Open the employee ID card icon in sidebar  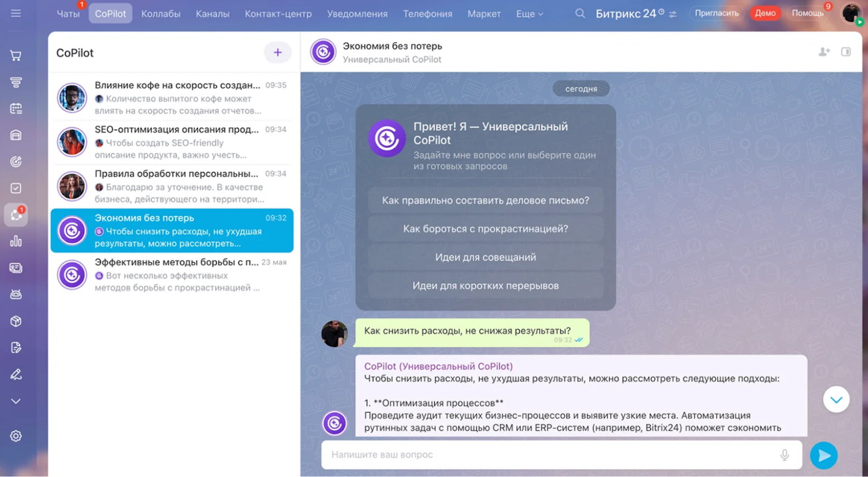coord(16,268)
